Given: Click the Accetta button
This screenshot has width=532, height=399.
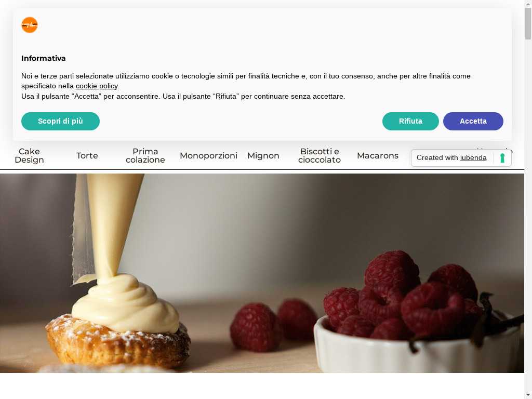Looking at the screenshot, I should pyautogui.click(x=473, y=121).
